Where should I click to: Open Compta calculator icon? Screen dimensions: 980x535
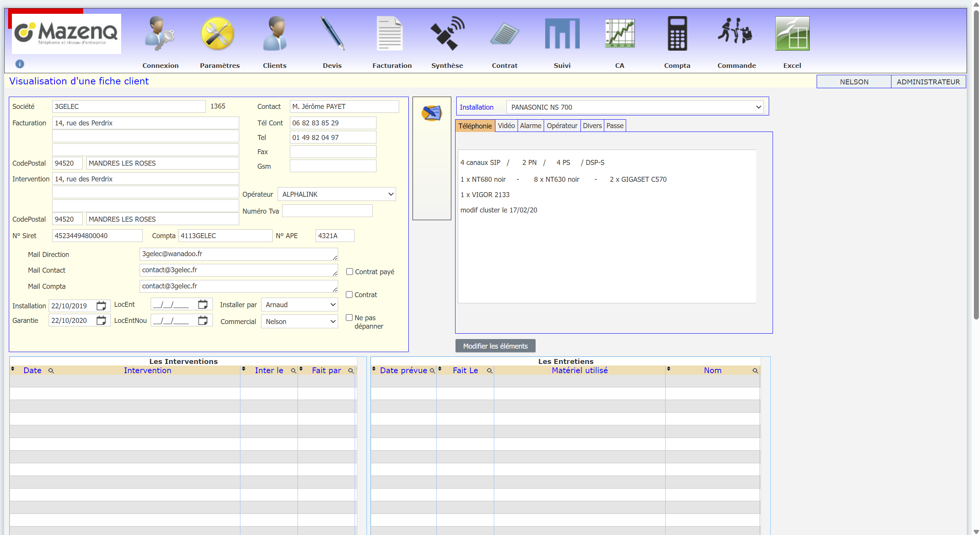(677, 33)
